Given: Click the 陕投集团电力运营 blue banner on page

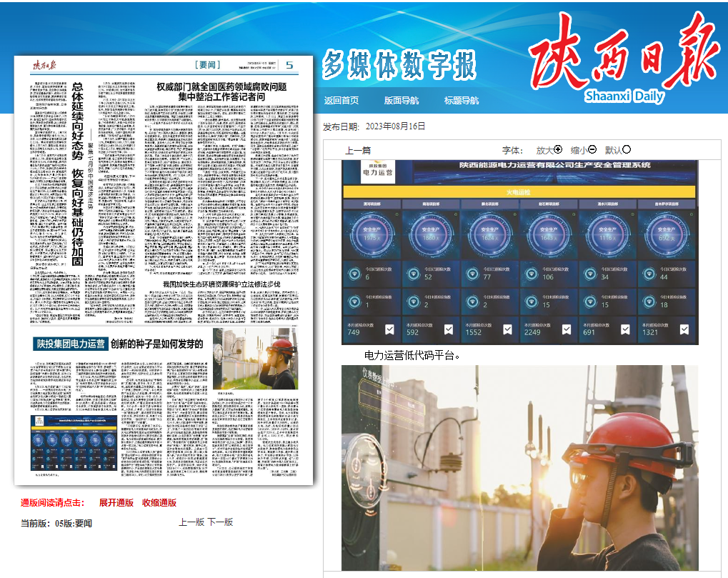Looking at the screenshot, I should (x=71, y=344).
